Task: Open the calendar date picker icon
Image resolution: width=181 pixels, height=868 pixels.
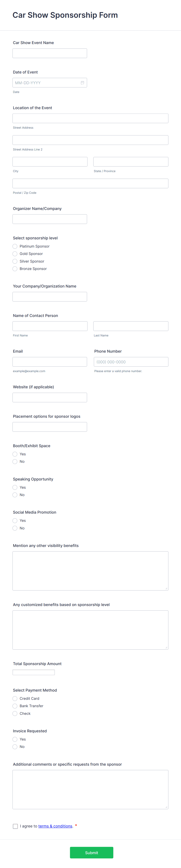Action: point(83,83)
